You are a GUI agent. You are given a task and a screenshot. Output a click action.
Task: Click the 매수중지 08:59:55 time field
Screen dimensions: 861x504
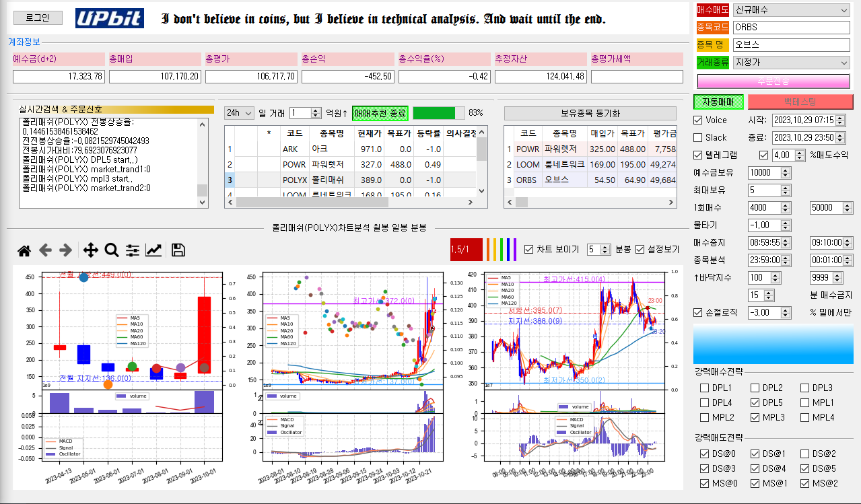(x=770, y=242)
